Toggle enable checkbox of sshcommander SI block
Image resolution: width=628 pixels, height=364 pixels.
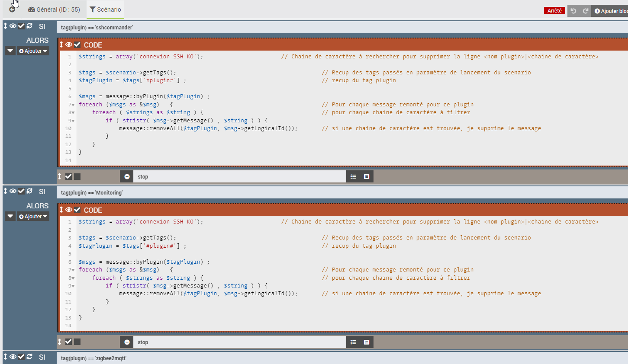click(x=21, y=26)
